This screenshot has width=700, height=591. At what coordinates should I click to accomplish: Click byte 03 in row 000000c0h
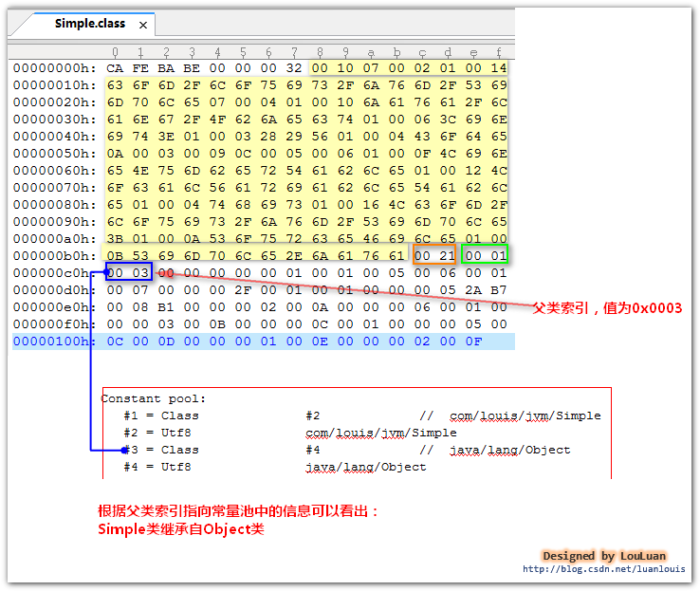tap(140, 273)
